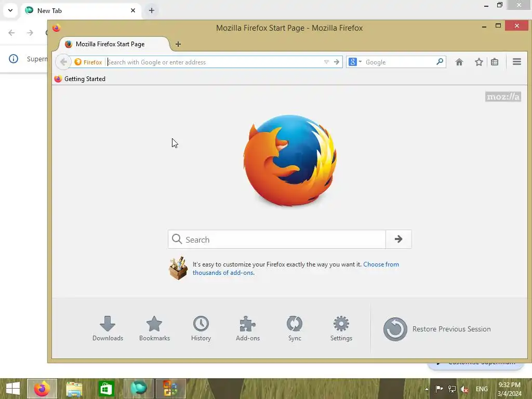Open Google search engine dropdown
The height and width of the screenshot is (399, 532).
tap(355, 62)
